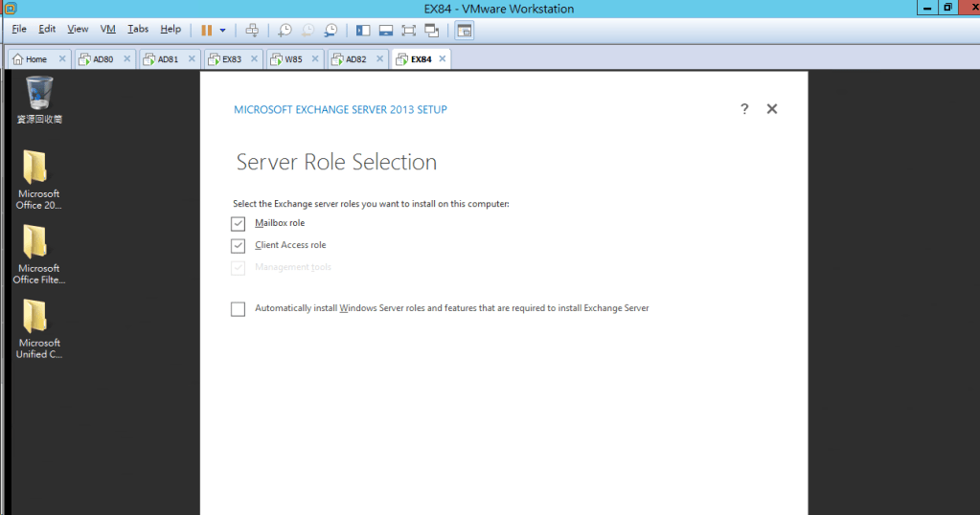Toggle the library sidebar view icon

coord(362,30)
